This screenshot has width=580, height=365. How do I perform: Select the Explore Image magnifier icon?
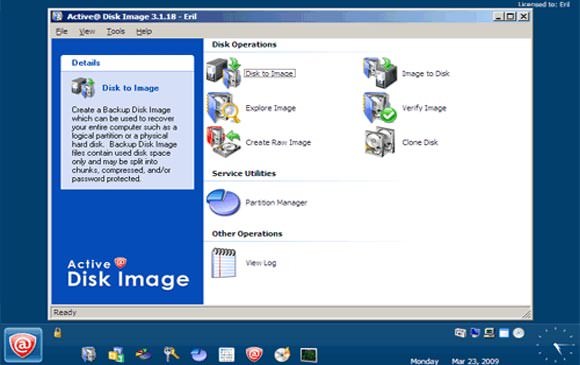tap(223, 108)
